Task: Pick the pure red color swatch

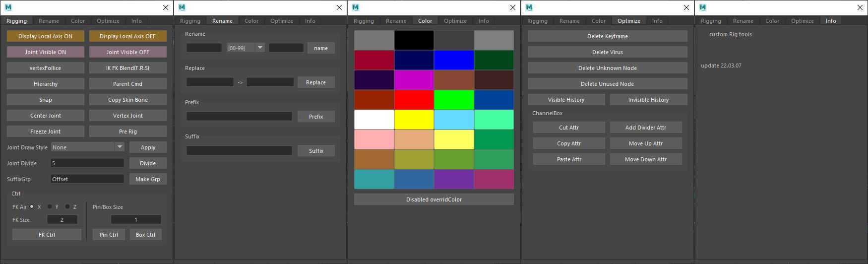Action: click(x=414, y=100)
